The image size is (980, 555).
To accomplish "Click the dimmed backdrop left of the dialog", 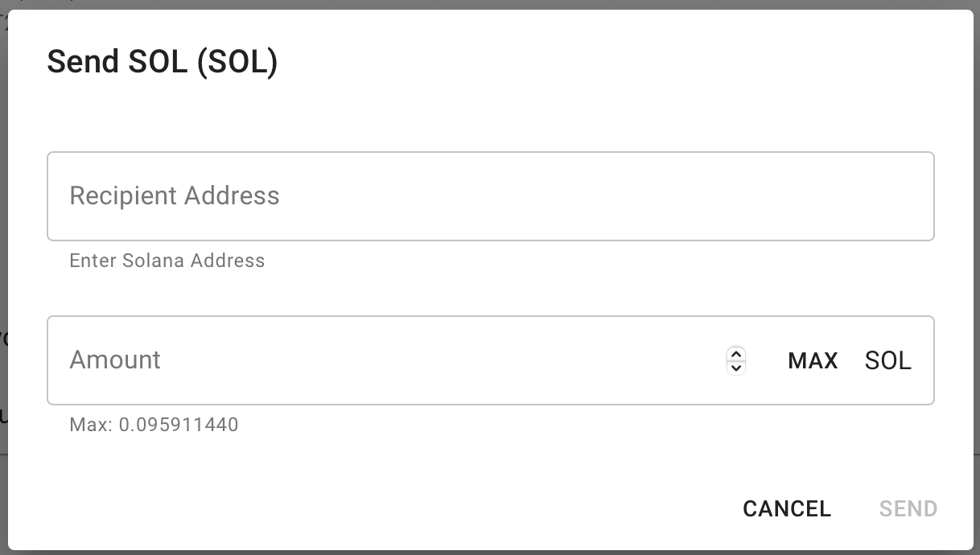I will 3,241.
